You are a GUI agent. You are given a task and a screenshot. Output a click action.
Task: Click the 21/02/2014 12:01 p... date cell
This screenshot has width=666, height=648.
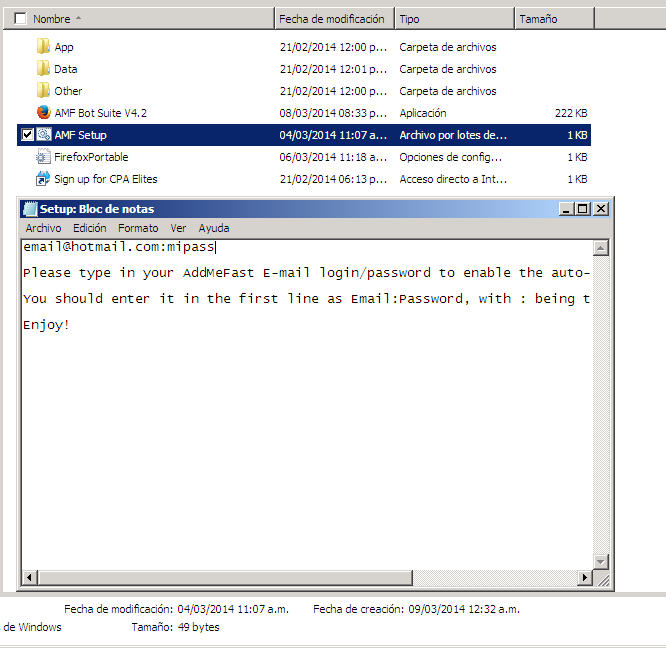click(333, 69)
